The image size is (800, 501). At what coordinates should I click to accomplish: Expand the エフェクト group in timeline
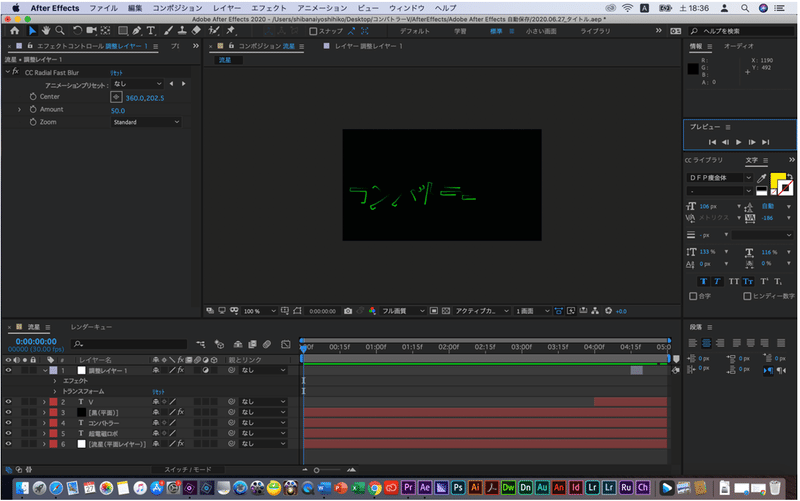coord(55,381)
